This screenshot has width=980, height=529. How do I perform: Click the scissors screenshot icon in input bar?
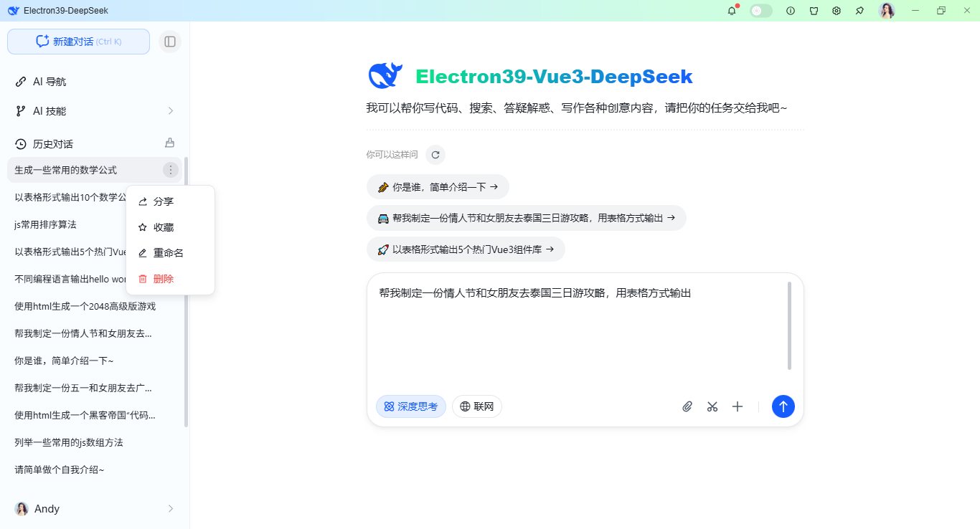click(x=712, y=406)
